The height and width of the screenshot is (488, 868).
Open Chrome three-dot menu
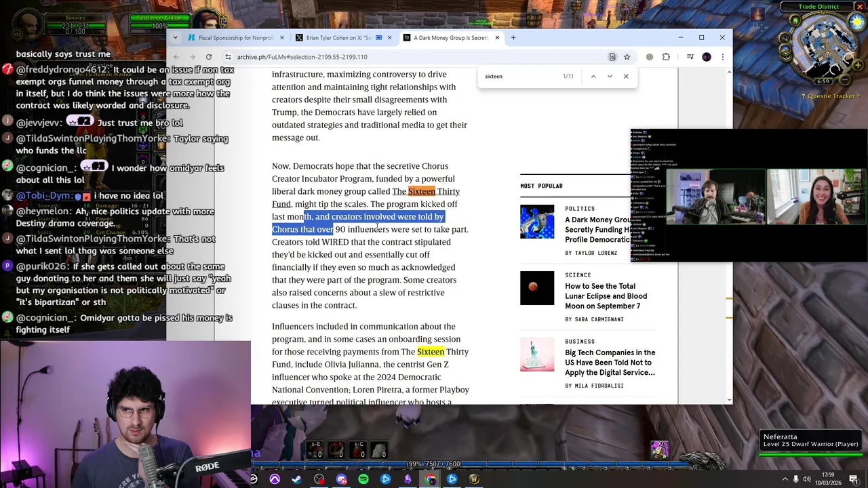[x=722, y=57]
